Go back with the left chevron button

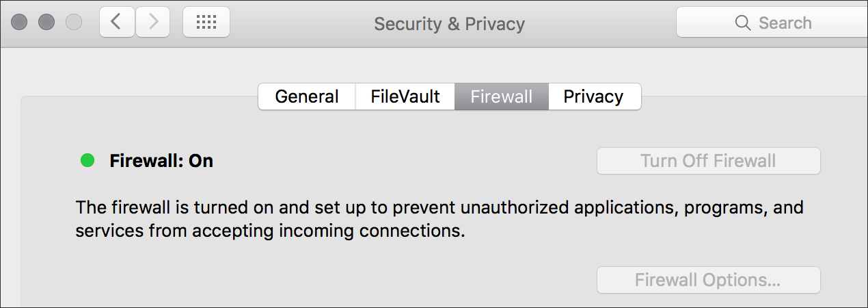click(x=117, y=23)
